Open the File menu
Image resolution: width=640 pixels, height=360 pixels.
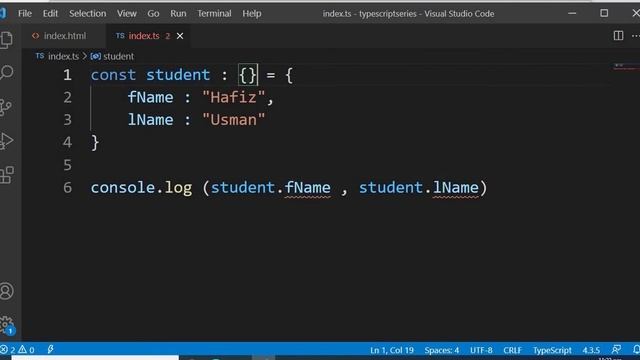pyautogui.click(x=24, y=13)
